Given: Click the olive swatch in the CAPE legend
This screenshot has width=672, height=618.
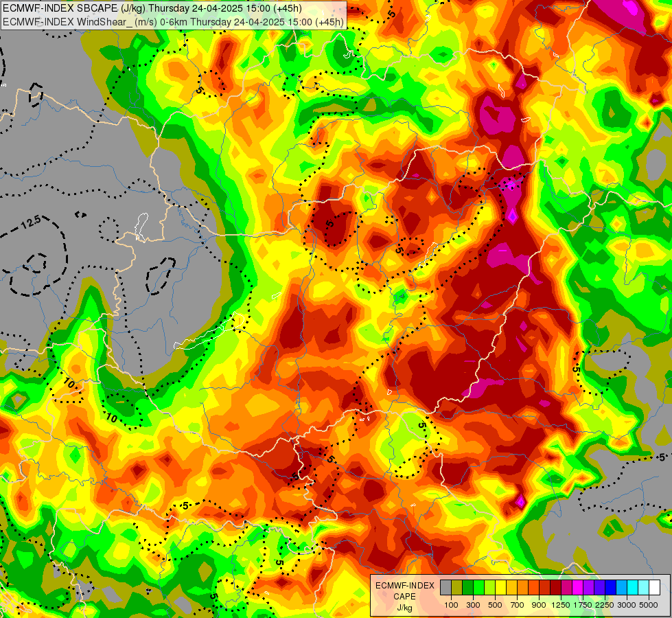Looking at the screenshot, I should (x=457, y=587).
